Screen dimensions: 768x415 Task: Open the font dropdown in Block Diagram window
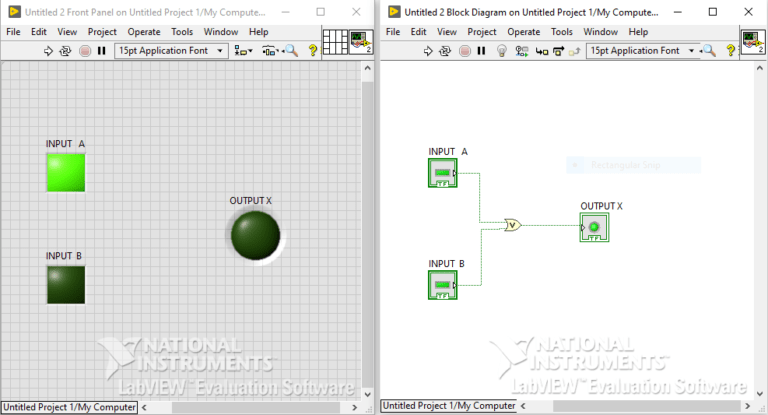(642, 51)
